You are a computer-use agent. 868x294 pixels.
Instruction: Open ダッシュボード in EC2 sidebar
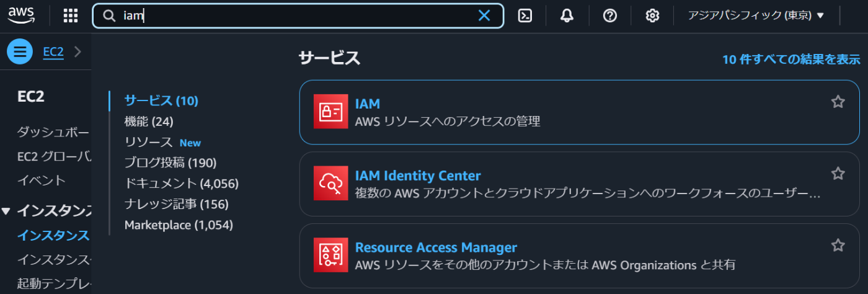pyautogui.click(x=54, y=132)
